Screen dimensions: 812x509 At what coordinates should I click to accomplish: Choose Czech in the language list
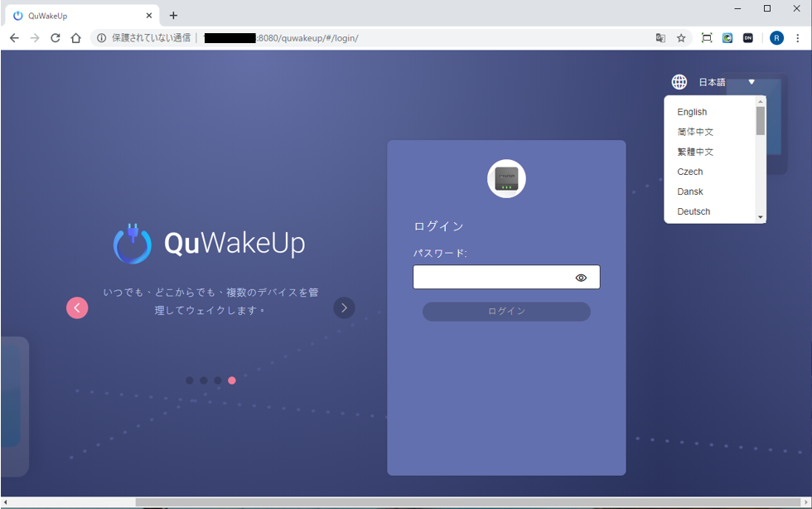[x=689, y=172]
